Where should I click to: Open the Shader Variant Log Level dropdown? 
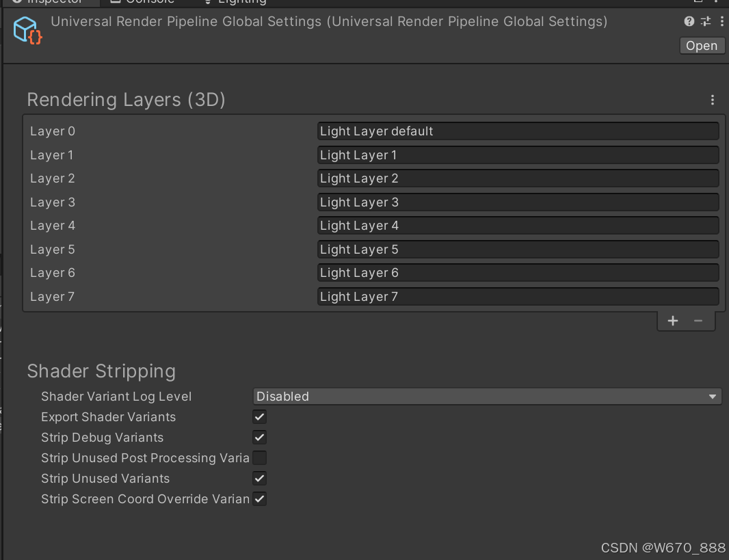487,396
